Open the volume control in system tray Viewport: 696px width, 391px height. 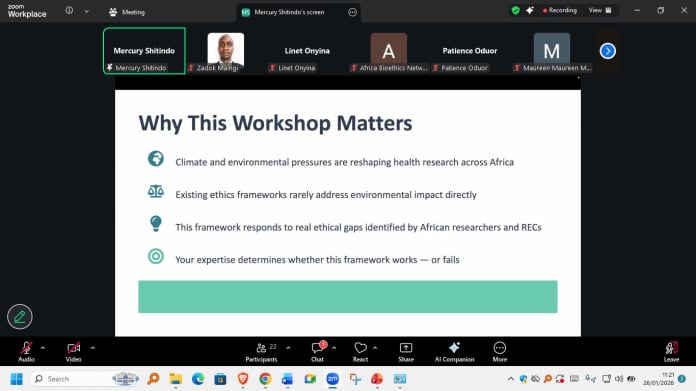point(619,379)
